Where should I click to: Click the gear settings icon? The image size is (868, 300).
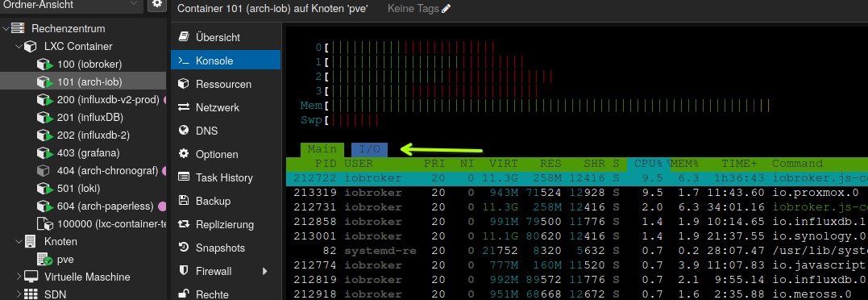(156, 4)
